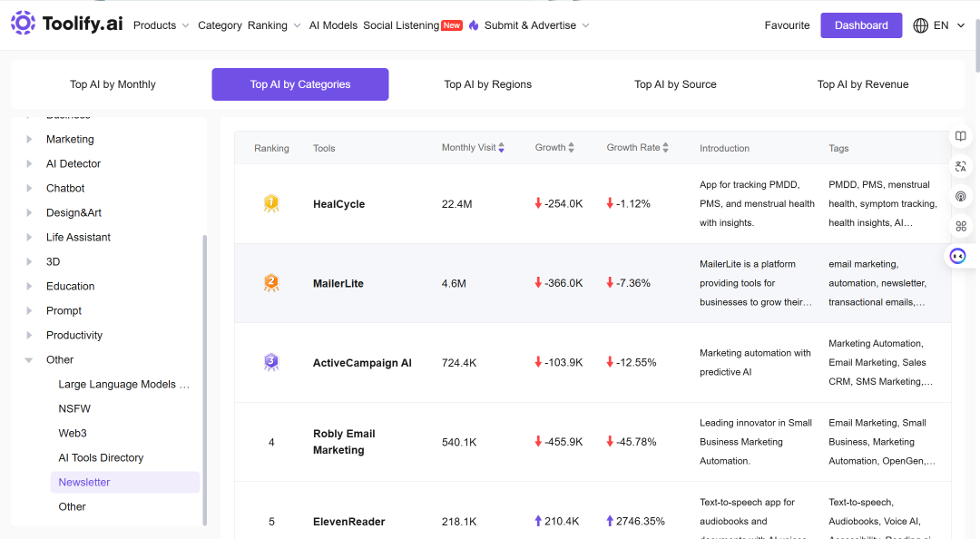980x539 pixels.
Task: Switch to Top AI by Source tab
Action: coord(676,84)
